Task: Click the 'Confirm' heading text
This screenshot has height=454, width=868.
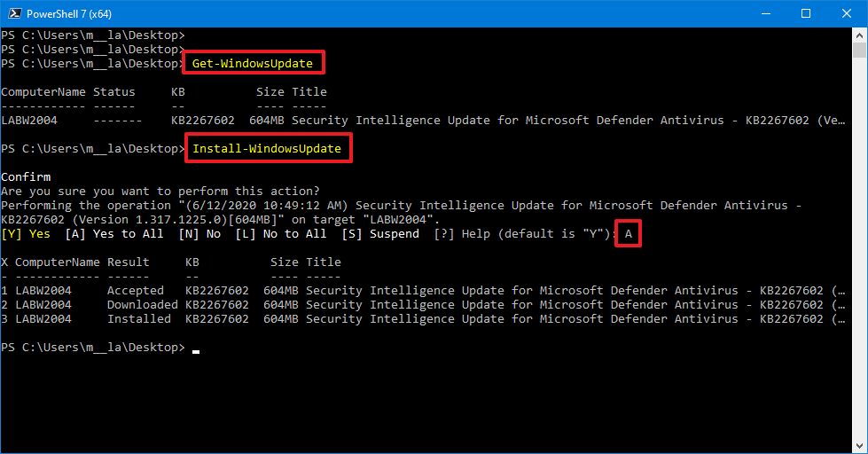Action: pyautogui.click(x=26, y=176)
